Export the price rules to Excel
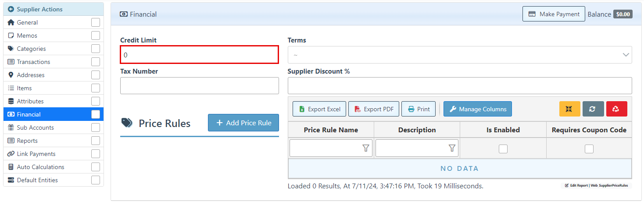 319,109
